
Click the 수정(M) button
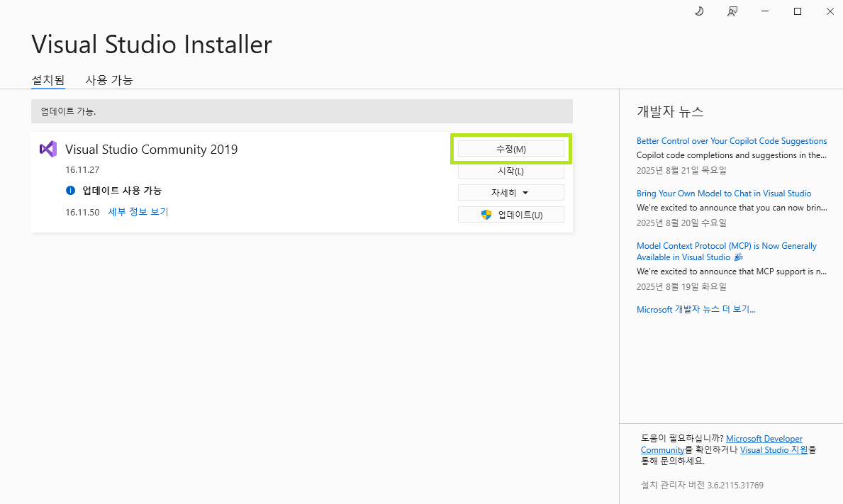(x=510, y=149)
